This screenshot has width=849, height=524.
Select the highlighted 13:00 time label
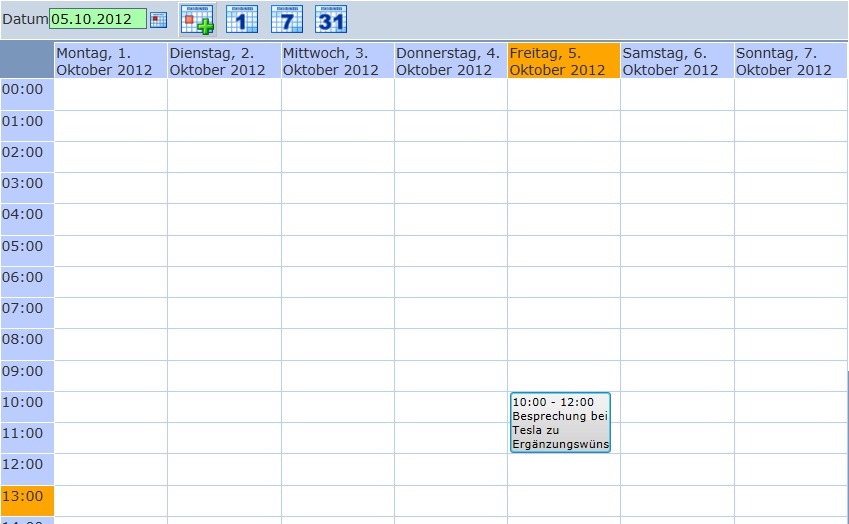(27, 496)
